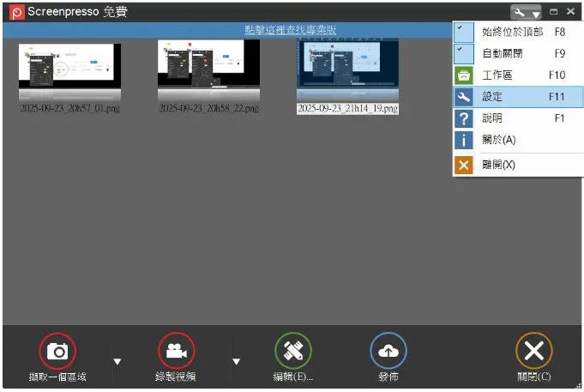Screen dimensions: 584x392
Task: Maximize the Screenpresso window
Action: point(553,12)
